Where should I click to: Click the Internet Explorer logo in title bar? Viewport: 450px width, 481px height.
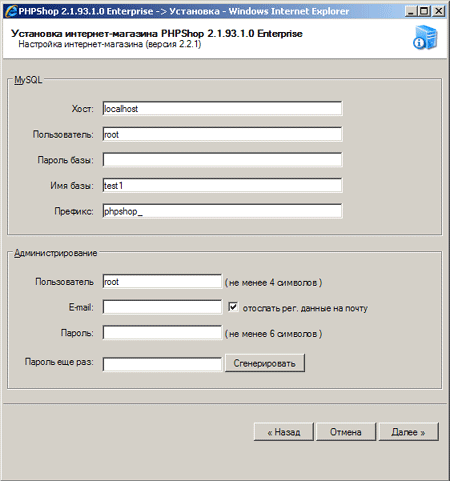click(11, 11)
